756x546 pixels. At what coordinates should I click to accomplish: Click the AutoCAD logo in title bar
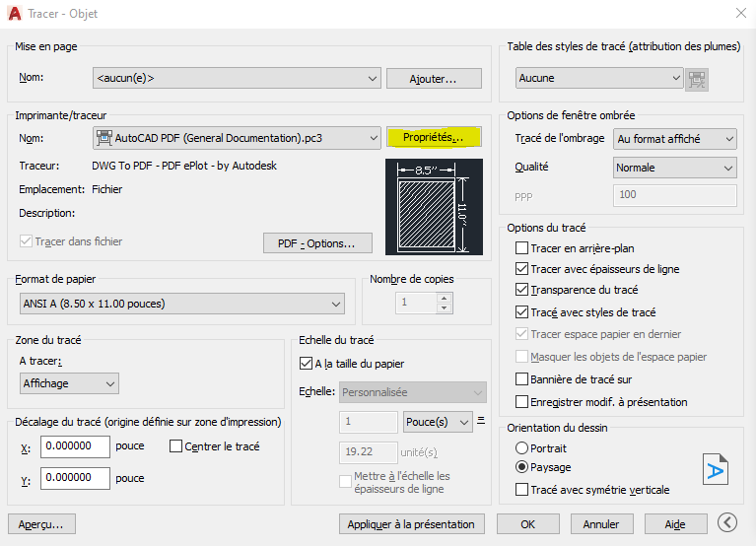click(x=15, y=13)
